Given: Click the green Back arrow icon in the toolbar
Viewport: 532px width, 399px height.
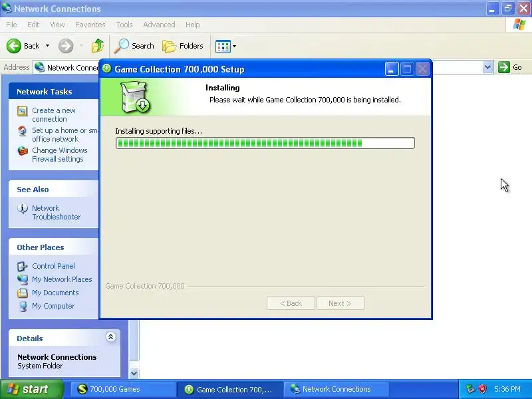Looking at the screenshot, I should pyautogui.click(x=14, y=46).
